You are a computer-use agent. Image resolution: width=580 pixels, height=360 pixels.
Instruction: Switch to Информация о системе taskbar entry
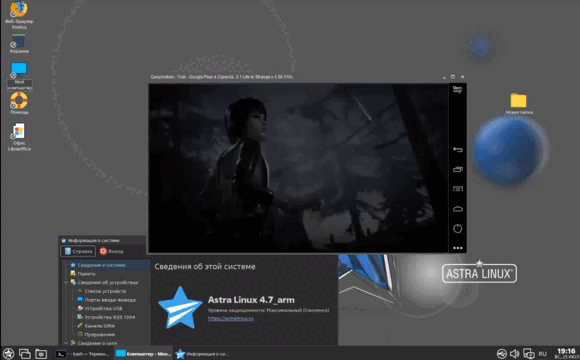202,354
